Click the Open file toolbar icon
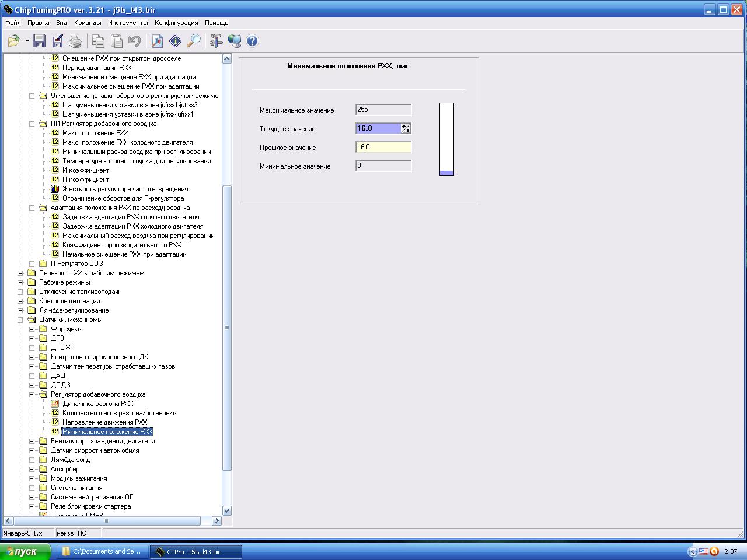Viewport: 747px width, 560px height. point(13,41)
